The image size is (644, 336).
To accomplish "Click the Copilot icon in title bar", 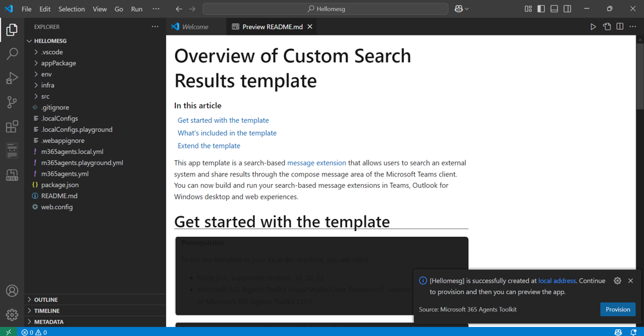I will (459, 8).
